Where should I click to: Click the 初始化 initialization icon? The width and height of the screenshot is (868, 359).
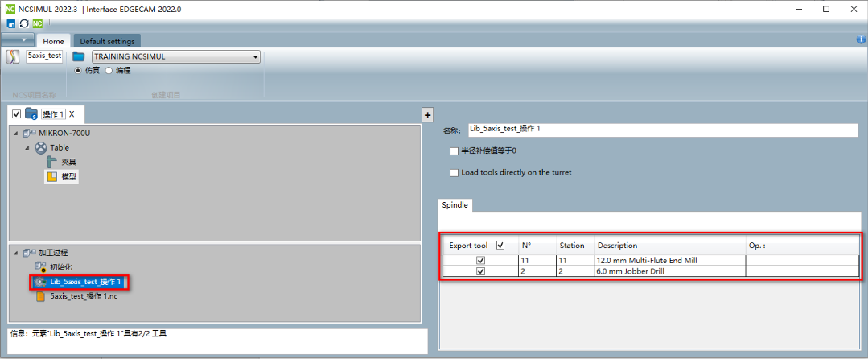click(x=40, y=267)
